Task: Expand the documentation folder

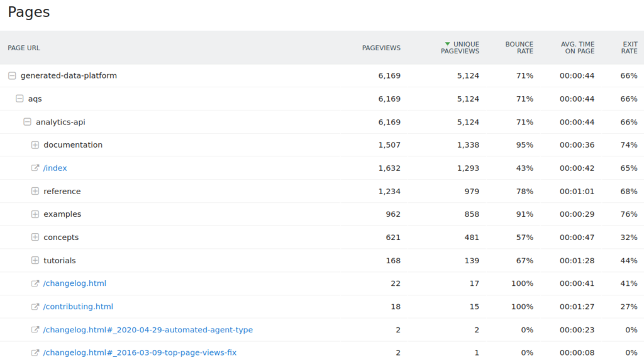Action: pos(35,145)
